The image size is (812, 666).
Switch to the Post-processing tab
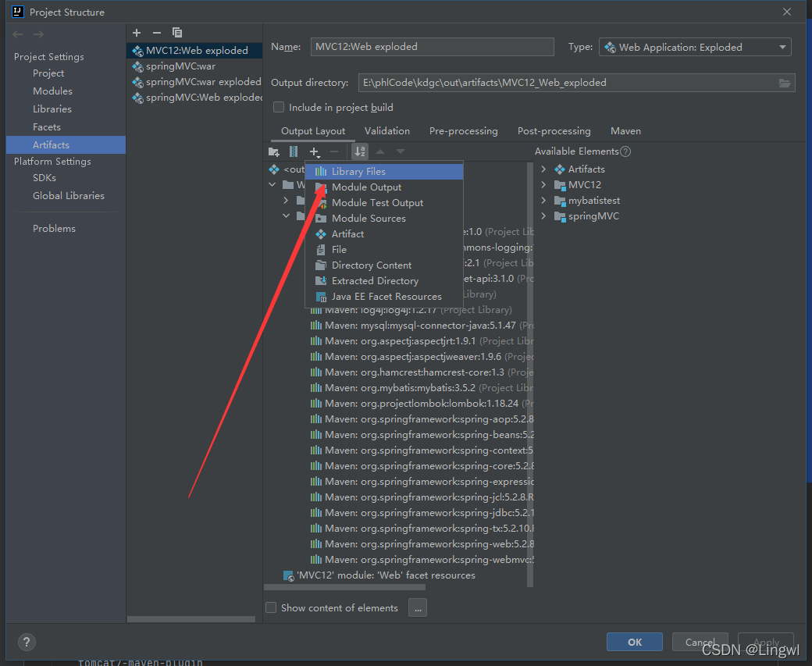coord(554,131)
